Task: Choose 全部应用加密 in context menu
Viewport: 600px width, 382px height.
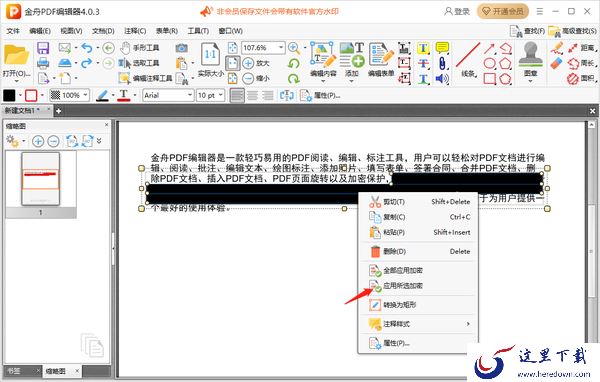Action: pyautogui.click(x=418, y=270)
